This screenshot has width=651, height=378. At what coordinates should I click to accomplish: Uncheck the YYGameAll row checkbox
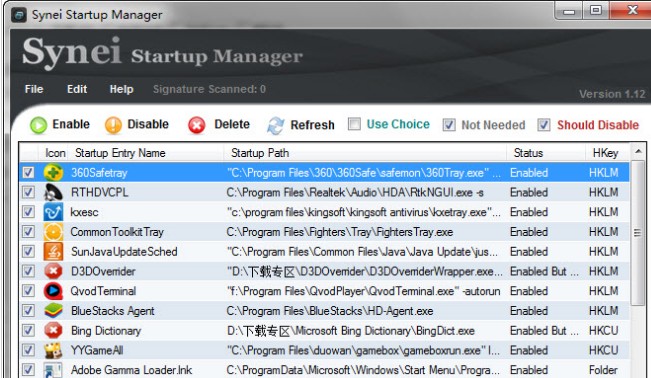(28, 350)
